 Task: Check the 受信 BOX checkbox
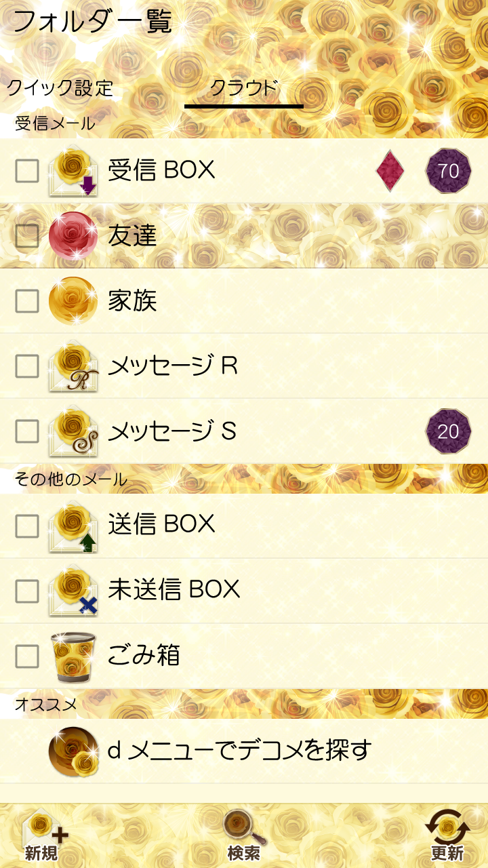(x=27, y=171)
